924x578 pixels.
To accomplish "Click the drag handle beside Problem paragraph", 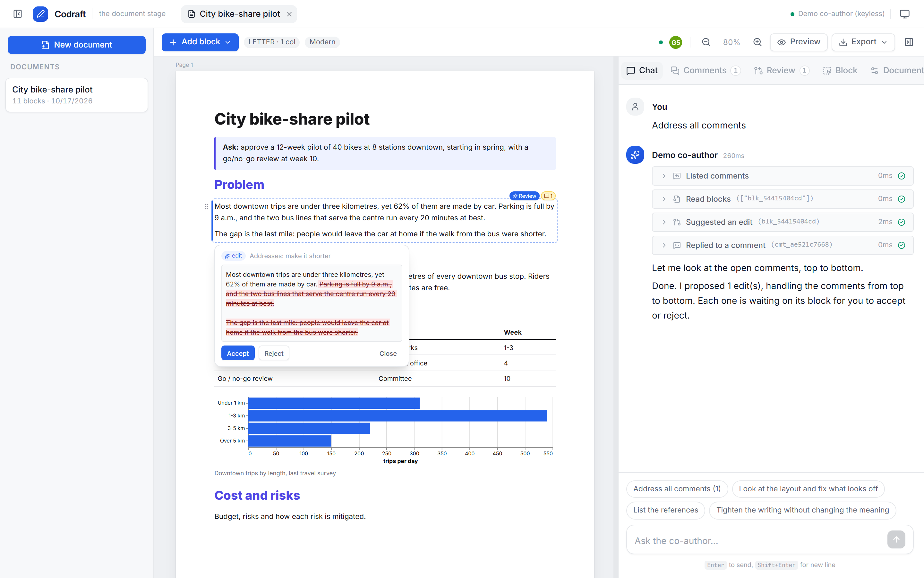I will [x=206, y=206].
